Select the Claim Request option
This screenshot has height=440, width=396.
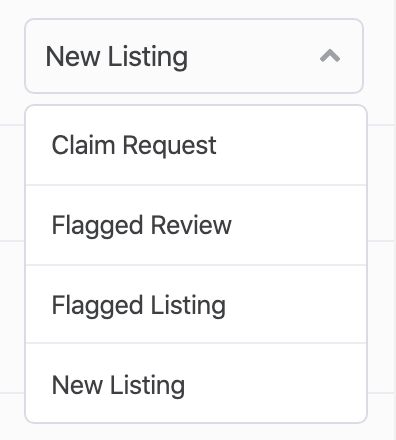196,145
